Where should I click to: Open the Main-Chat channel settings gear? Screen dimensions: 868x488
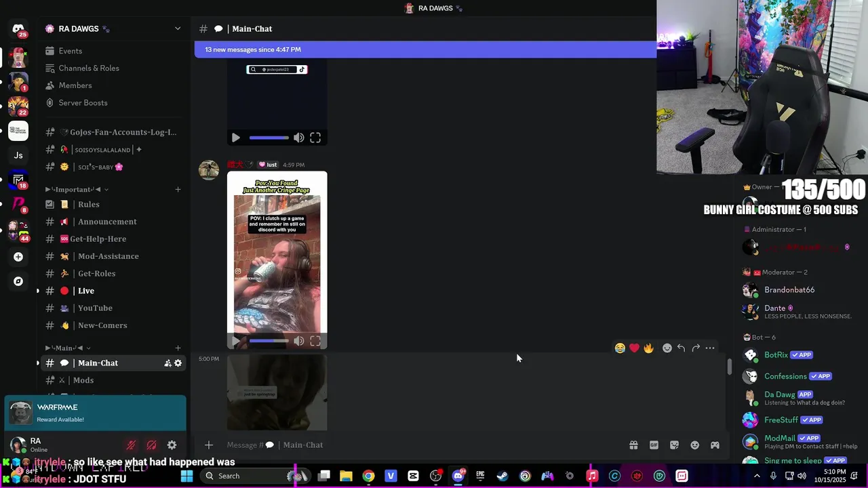178,363
